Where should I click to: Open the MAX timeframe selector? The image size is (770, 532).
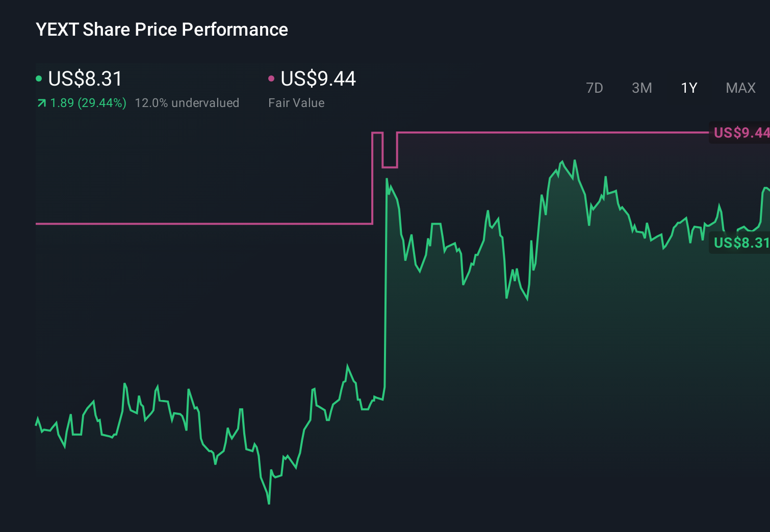(740, 88)
